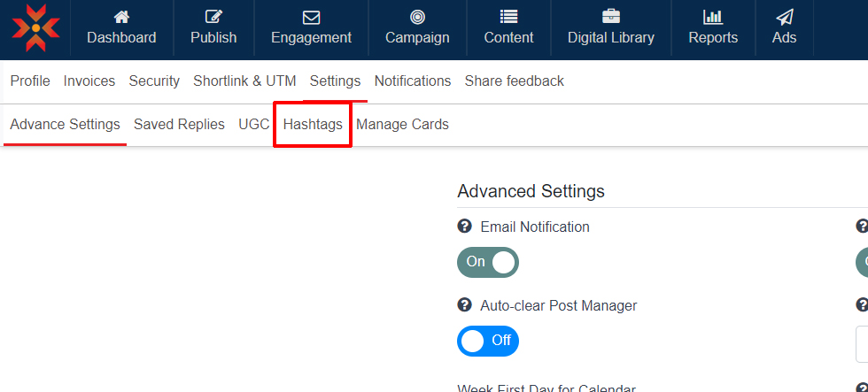This screenshot has height=392, width=868.
Task: Click the Email Notification help icon
Action: (x=464, y=227)
